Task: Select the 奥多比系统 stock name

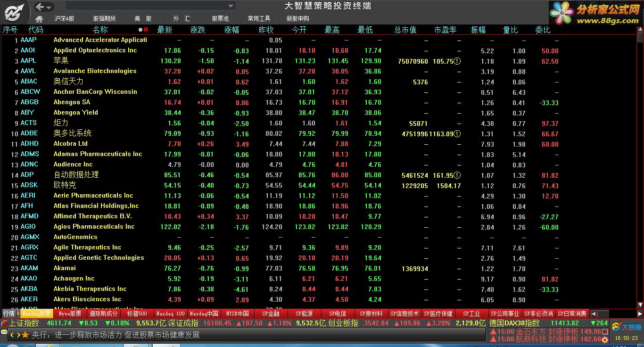Action: [73, 133]
